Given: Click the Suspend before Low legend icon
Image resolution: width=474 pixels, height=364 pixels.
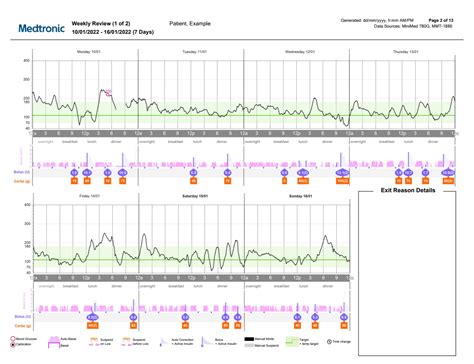Looking at the screenshot, I should (x=127, y=341).
